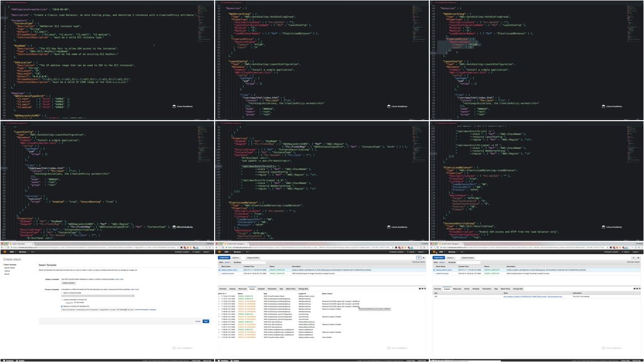Screen dimensions: 644x362
Task: Click browser reload icon in Create stack window
Action: (x=8, y=247)
